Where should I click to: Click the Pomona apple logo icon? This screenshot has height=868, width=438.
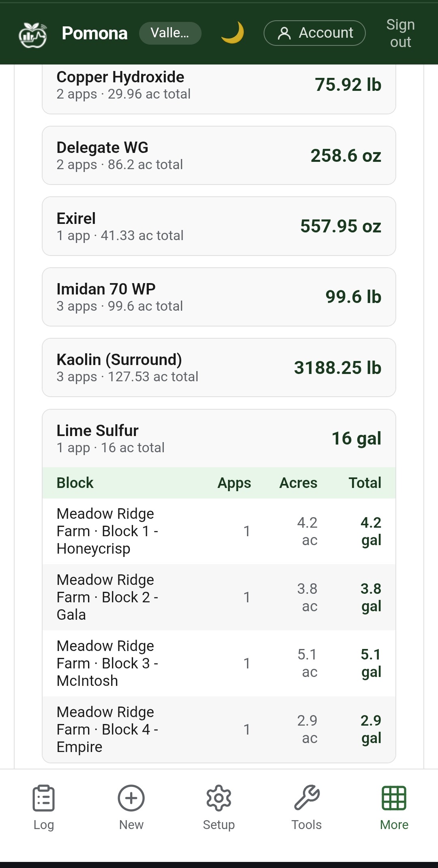click(x=33, y=34)
